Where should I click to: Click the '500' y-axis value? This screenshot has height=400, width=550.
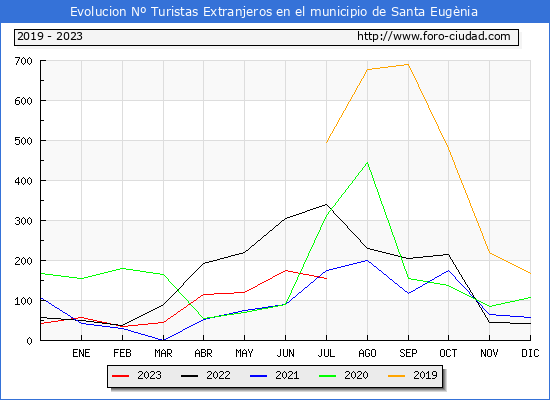coord(24,141)
